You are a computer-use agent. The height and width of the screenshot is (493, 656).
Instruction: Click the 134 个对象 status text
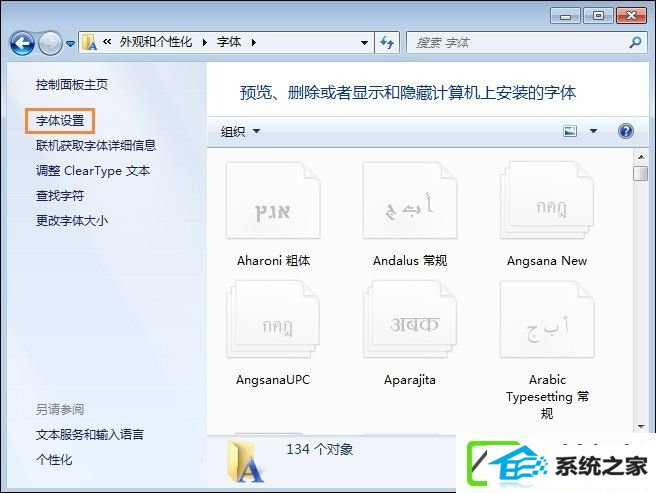point(320,449)
